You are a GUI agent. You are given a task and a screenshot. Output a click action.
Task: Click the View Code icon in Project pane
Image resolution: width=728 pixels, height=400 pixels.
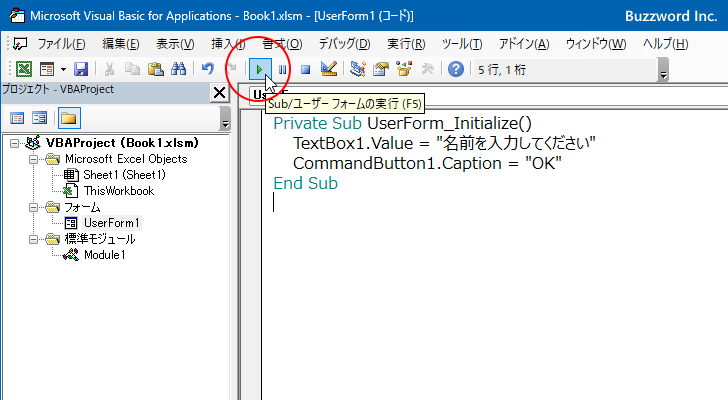tap(17, 118)
